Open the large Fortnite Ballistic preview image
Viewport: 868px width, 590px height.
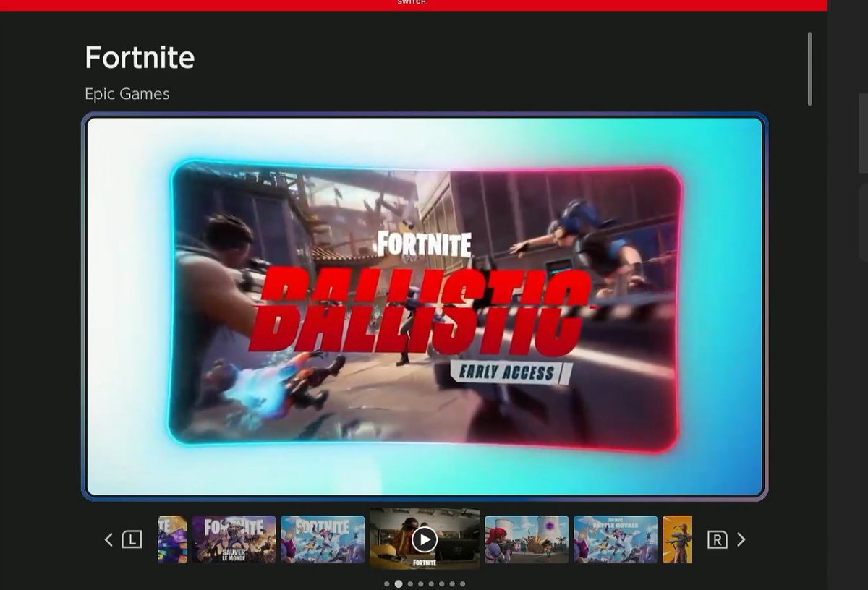click(425, 306)
